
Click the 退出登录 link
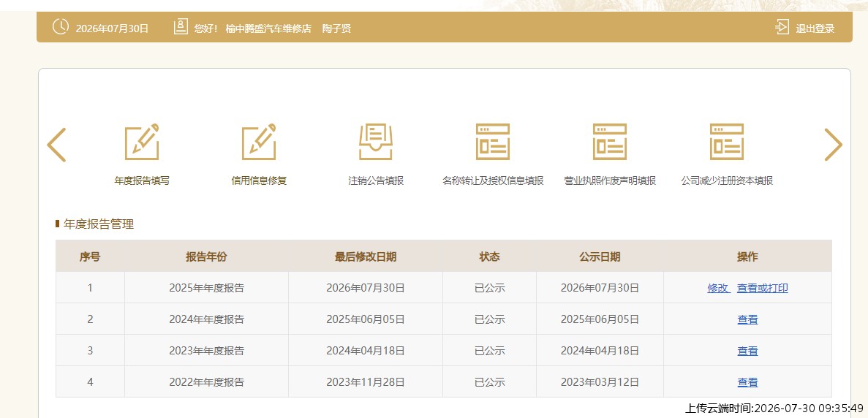click(815, 28)
